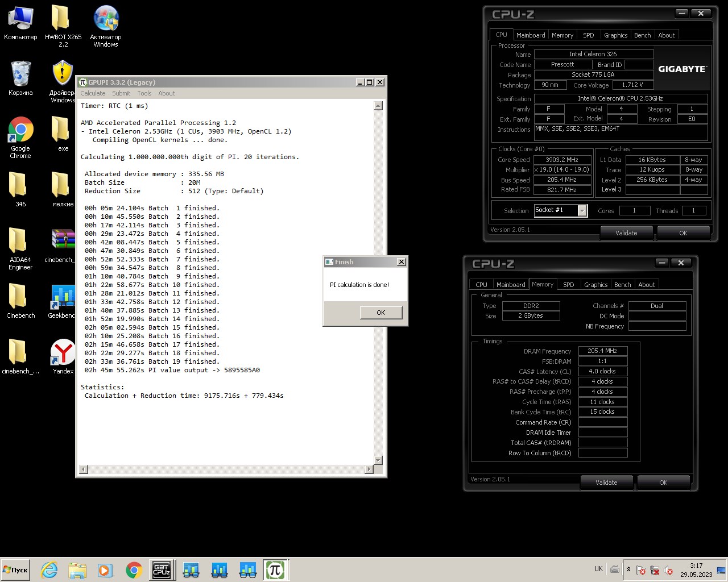Click GPUPI vertical scrollbar up arrow
The image size is (728, 582).
tap(378, 106)
